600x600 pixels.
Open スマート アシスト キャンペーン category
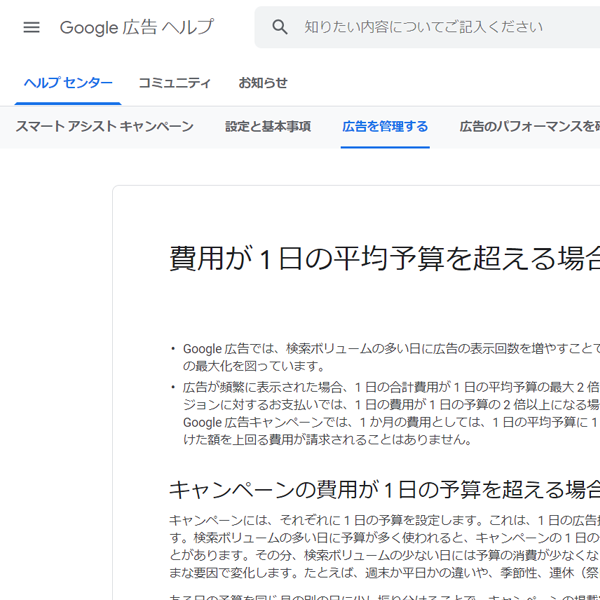click(104, 127)
